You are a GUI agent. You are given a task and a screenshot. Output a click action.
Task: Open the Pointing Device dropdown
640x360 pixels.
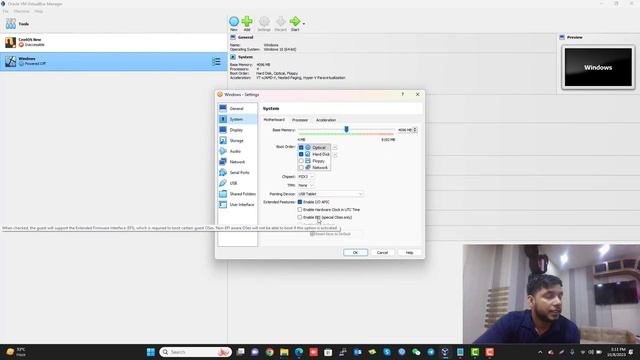point(330,194)
